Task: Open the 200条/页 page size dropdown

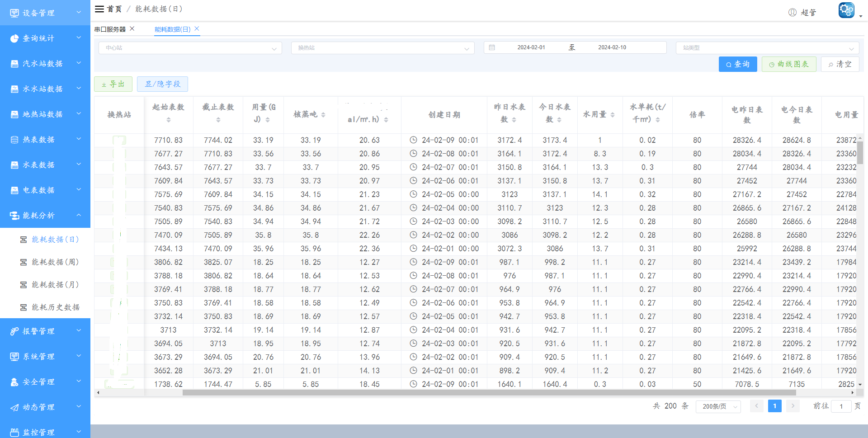Action: pos(718,406)
